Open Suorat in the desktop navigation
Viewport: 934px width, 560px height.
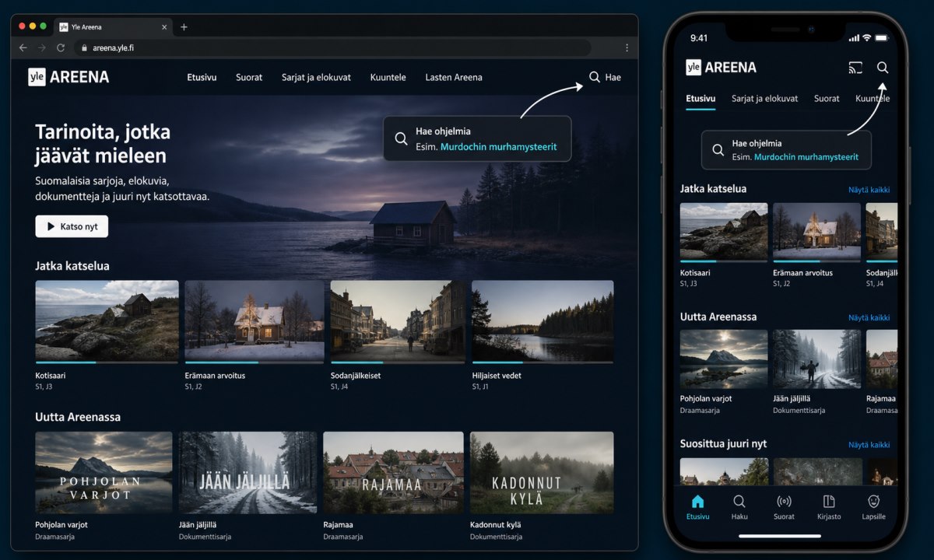tap(249, 77)
